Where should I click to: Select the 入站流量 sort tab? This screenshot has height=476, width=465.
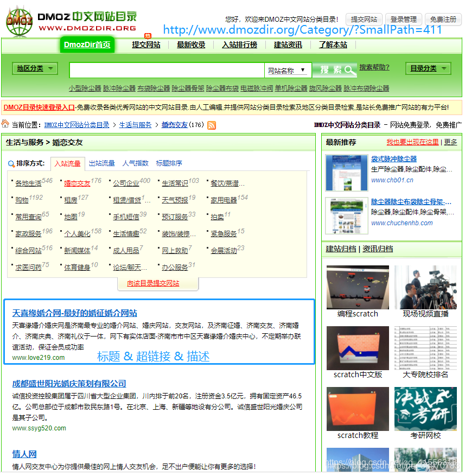[68, 164]
